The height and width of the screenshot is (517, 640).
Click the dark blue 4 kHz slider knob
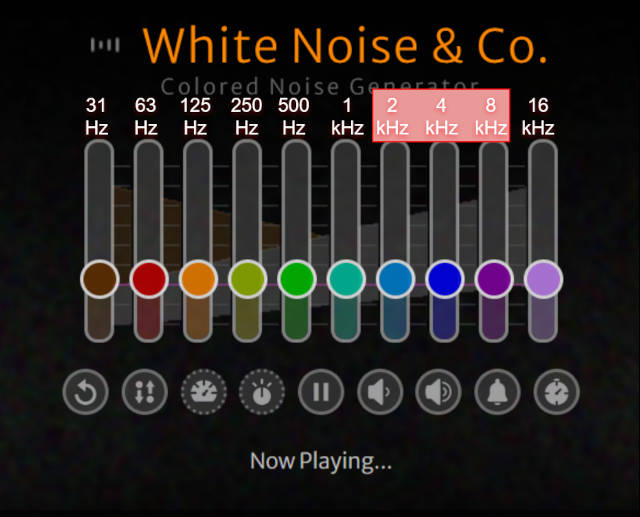(x=445, y=279)
